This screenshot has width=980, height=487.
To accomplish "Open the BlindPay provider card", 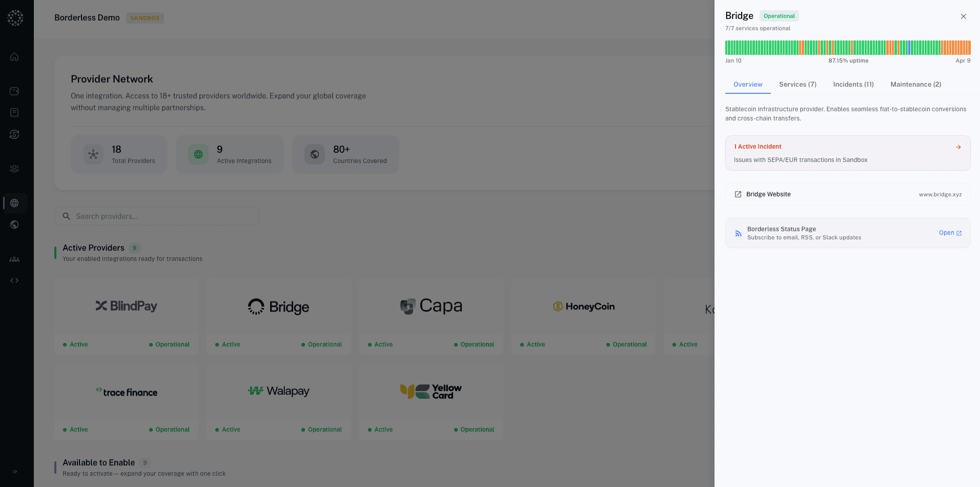I will (x=126, y=317).
